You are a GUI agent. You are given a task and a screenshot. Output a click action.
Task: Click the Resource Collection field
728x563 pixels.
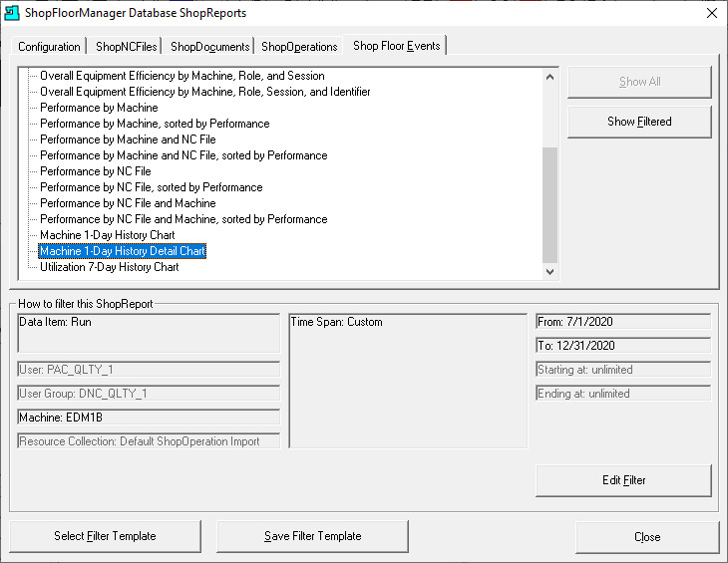tap(149, 441)
